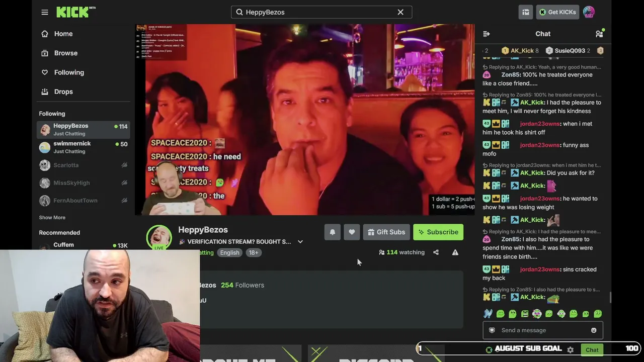Screen dimensions: 644x362
Task: Open the emote picker in chat input
Action: click(x=594, y=330)
